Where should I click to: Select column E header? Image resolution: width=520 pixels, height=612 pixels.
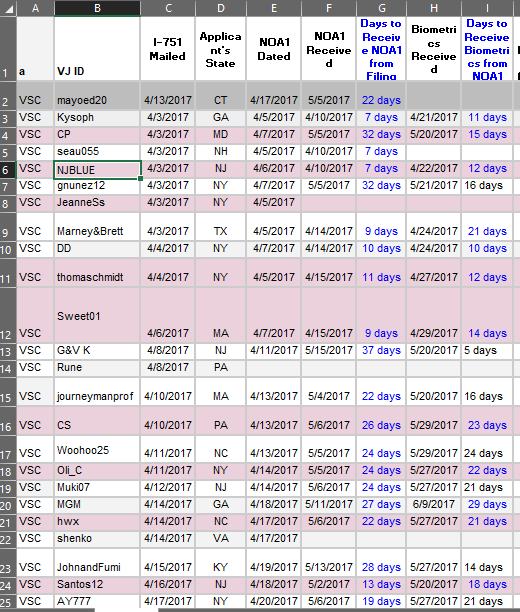pyautogui.click(x=274, y=8)
